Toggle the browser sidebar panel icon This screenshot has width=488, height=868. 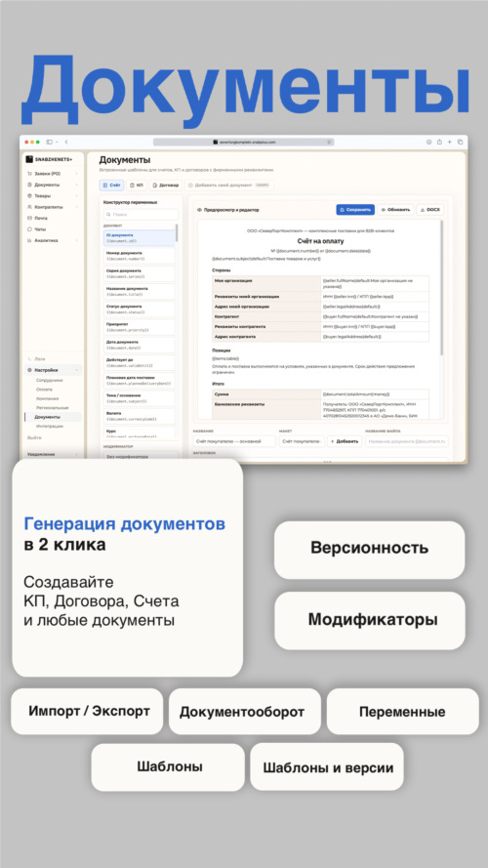49,143
